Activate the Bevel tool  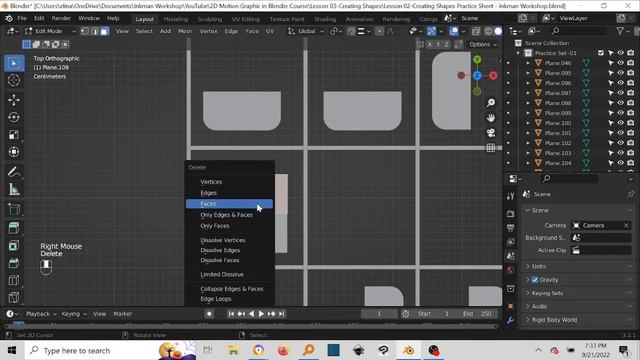[x=14, y=263]
